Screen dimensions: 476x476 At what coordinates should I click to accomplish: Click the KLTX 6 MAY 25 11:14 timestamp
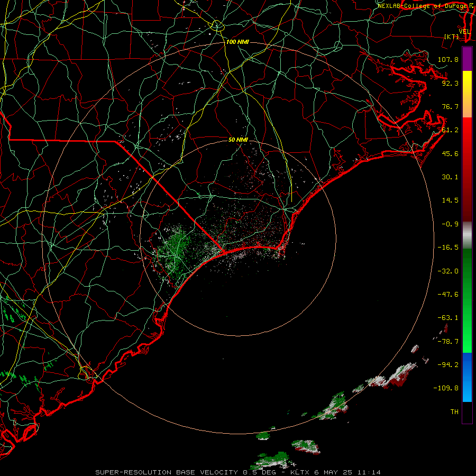coord(335,472)
